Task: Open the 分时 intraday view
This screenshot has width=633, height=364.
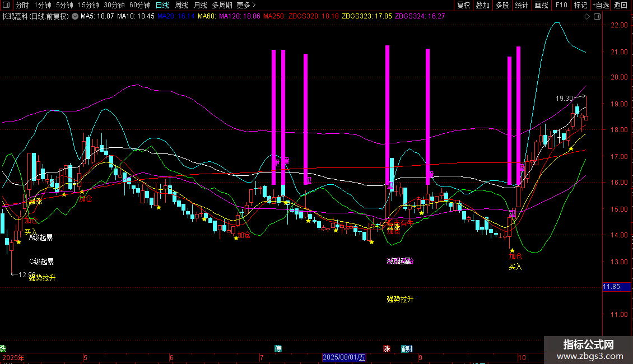Action: (x=21, y=6)
